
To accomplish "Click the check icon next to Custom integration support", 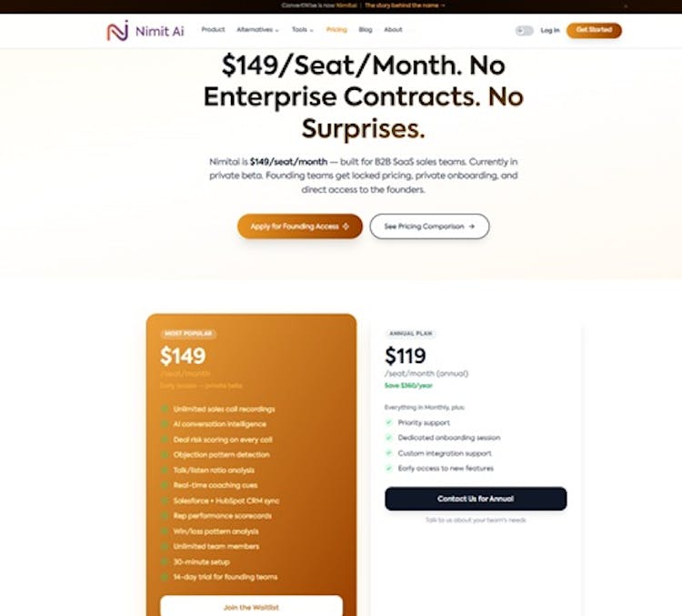I will [x=388, y=453].
